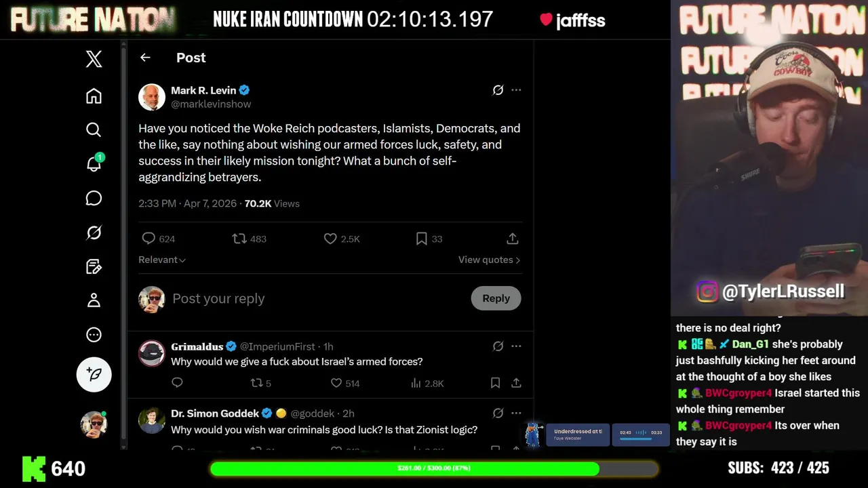The width and height of the screenshot is (868, 488).
Task: Open the View quotes link
Action: (x=489, y=260)
